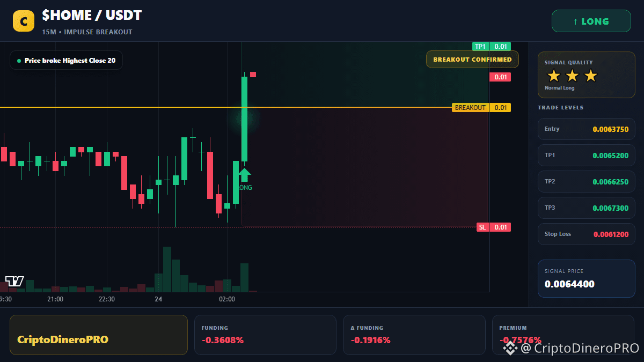This screenshot has width=644, height=362.
Task: Click the BREAKOUT CONFIRMED badge
Action: click(472, 60)
